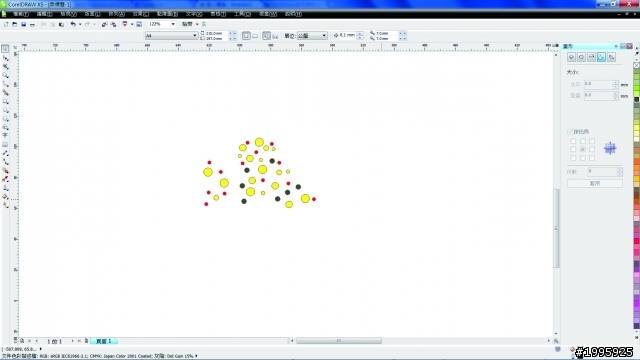Open the View menu
The width and height of the screenshot is (640, 360).
[68, 14]
